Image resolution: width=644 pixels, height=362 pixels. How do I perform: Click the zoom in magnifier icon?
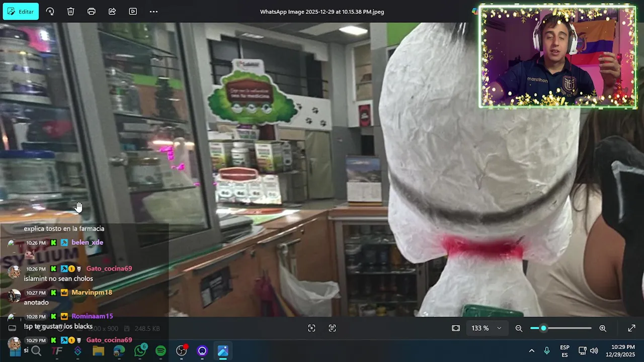[x=603, y=328]
